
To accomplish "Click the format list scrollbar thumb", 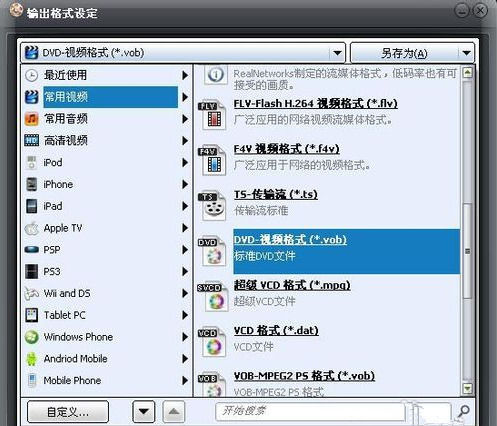I will (468, 251).
